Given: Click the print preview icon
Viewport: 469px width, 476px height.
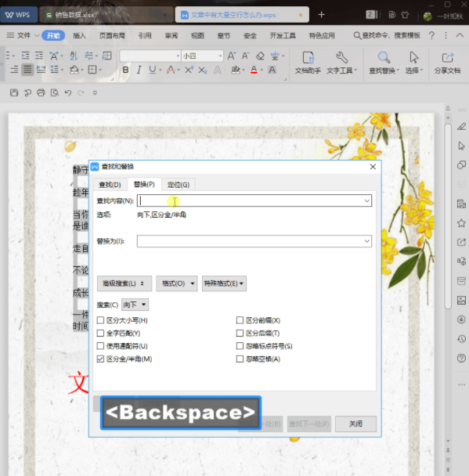Looking at the screenshot, I should 54,92.
